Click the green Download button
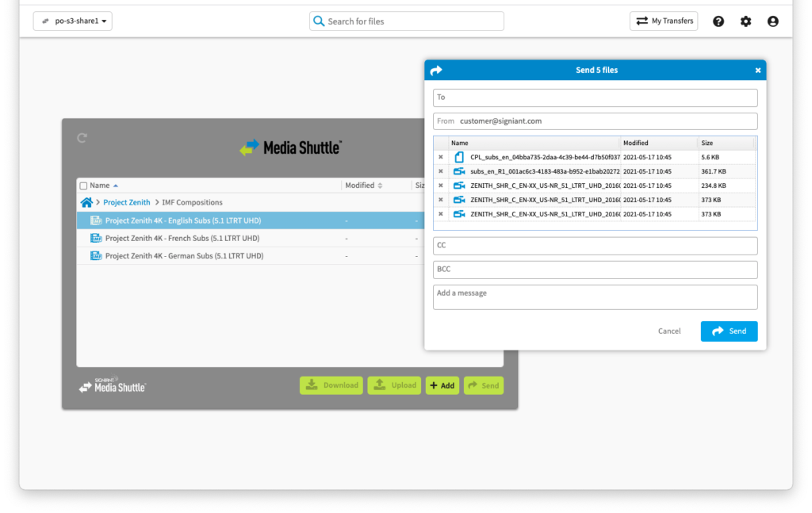 point(331,385)
